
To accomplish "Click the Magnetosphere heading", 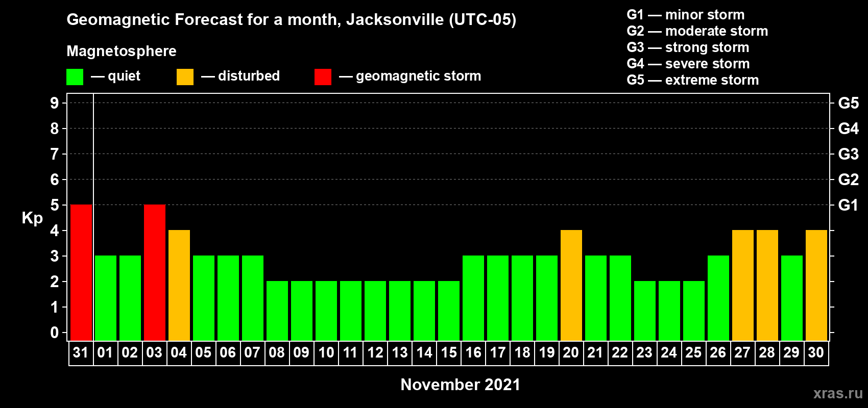I will point(122,51).
